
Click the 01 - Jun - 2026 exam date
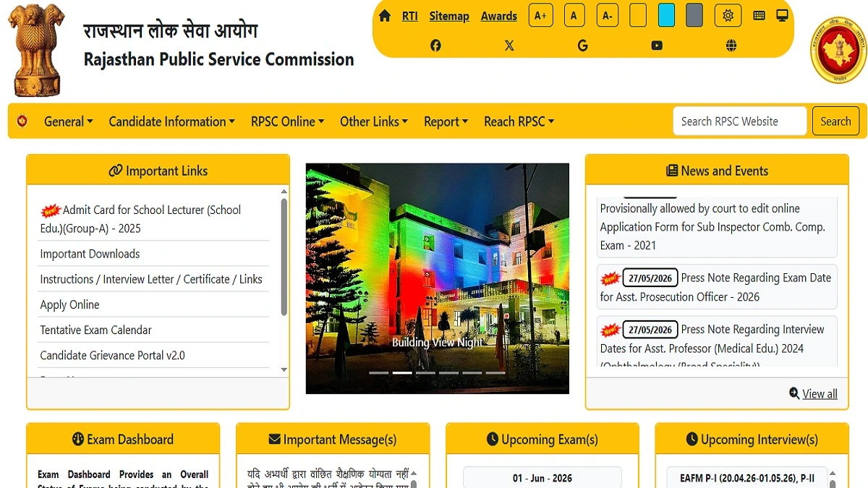pyautogui.click(x=542, y=478)
